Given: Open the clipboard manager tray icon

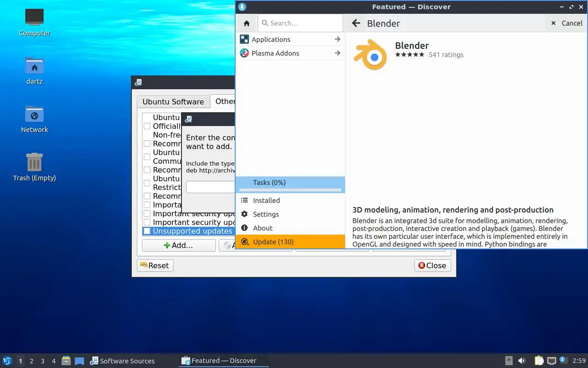Looking at the screenshot, I should click(x=539, y=361).
